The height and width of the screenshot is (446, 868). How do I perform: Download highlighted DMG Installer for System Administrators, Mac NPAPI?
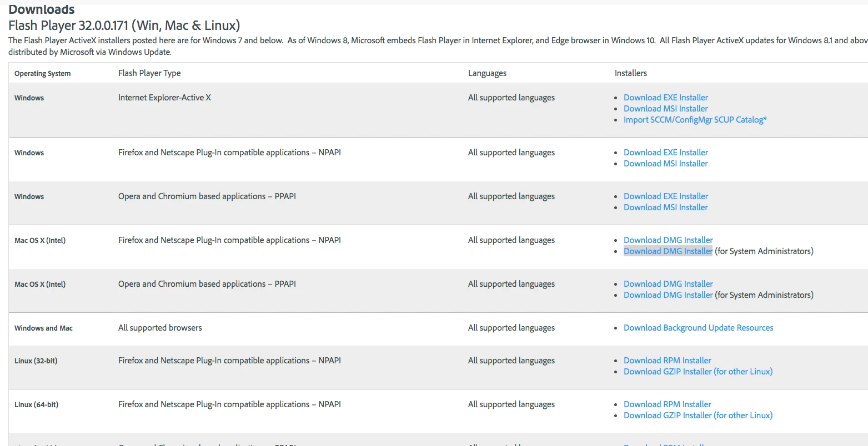click(668, 251)
